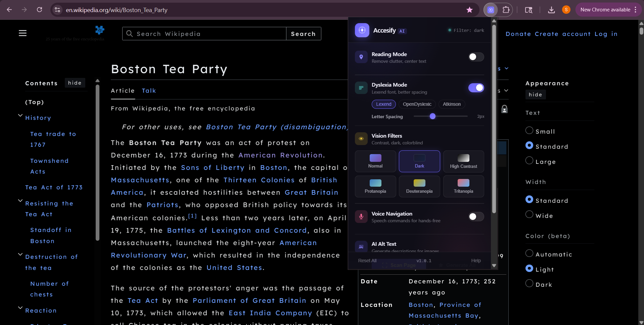Viewport: 644px width, 325px height.
Task: Enable the Voice Navigation toggle
Action: click(476, 217)
